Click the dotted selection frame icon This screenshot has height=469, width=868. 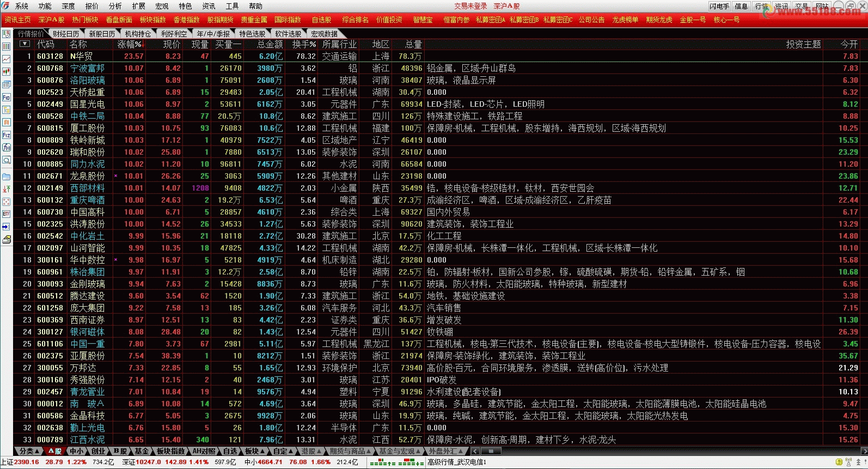6,202
